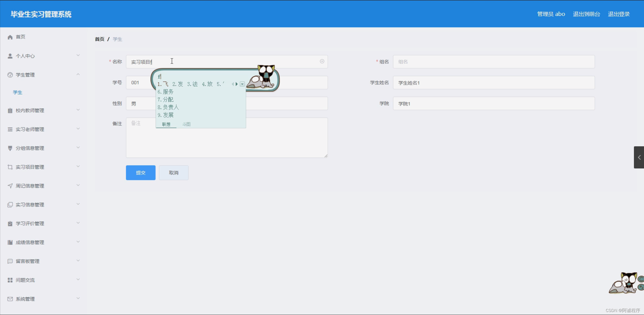Expand the 实习老师管理 section
Viewport: 644px width, 315px height.
[x=78, y=128]
